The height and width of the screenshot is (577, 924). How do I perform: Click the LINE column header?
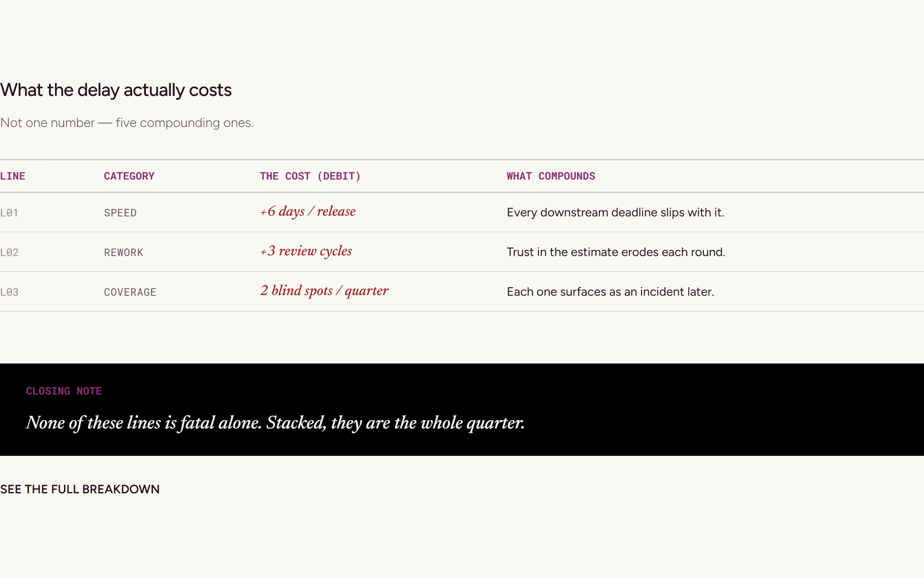[13, 176]
